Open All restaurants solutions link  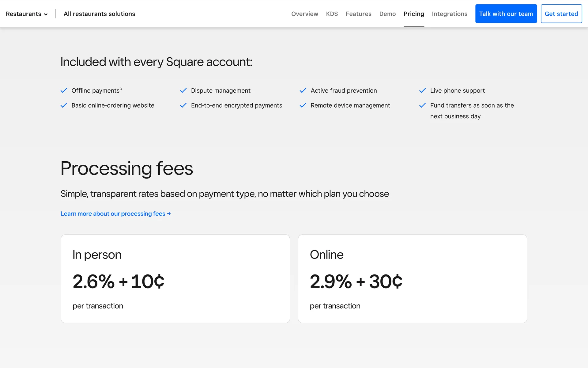tap(99, 14)
